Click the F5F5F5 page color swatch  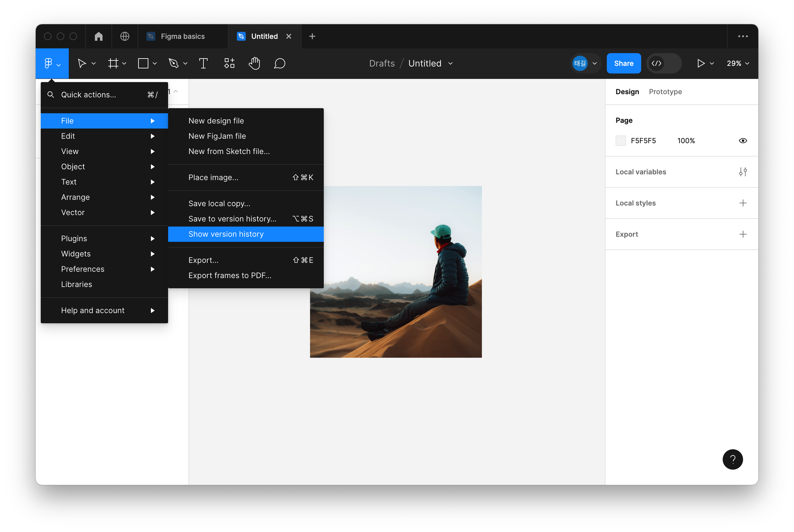point(620,141)
